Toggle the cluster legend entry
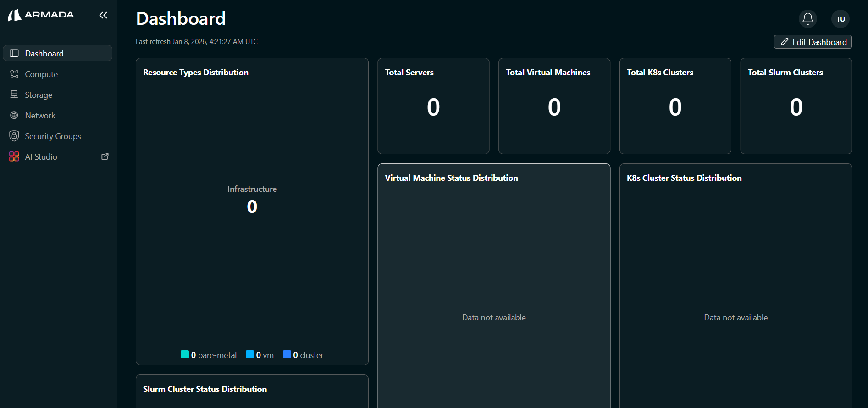This screenshot has width=868, height=408. point(303,355)
